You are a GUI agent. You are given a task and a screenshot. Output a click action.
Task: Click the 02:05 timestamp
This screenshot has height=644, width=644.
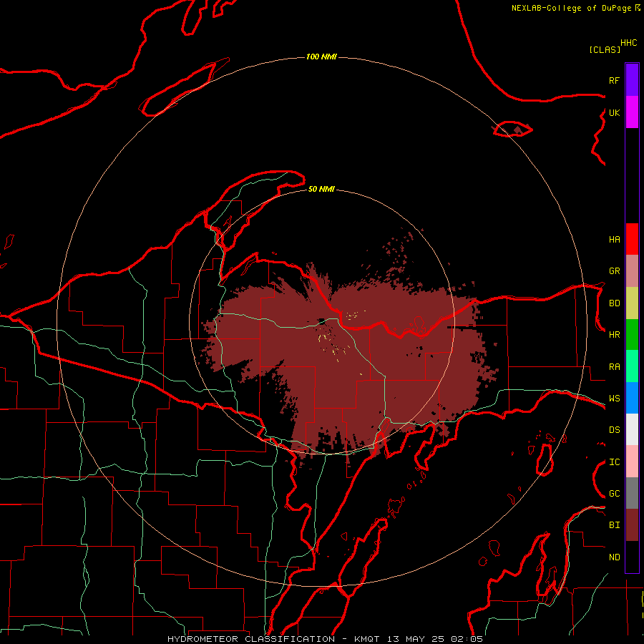click(467, 639)
